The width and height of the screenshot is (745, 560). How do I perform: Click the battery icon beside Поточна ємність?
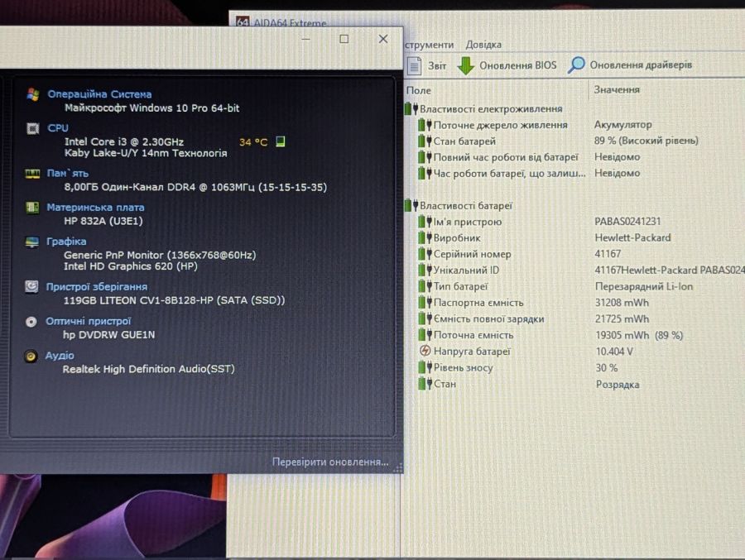click(x=425, y=335)
